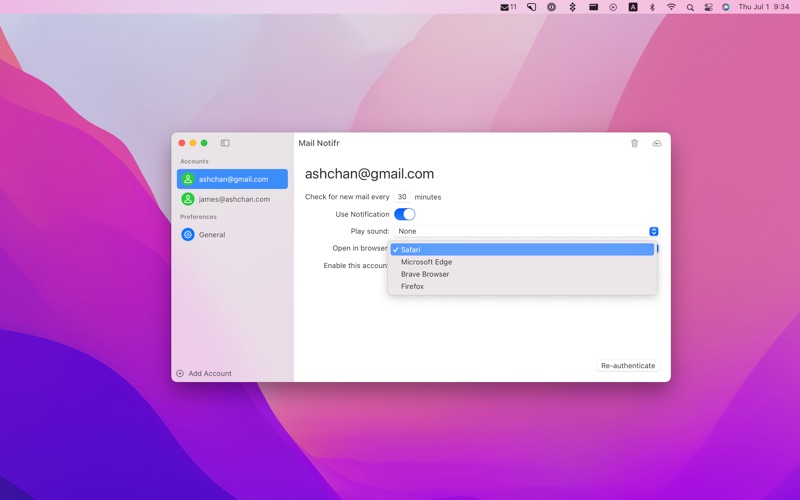Click the input source 'A' menu bar icon
Screen dimensions: 800x500
click(x=633, y=7)
